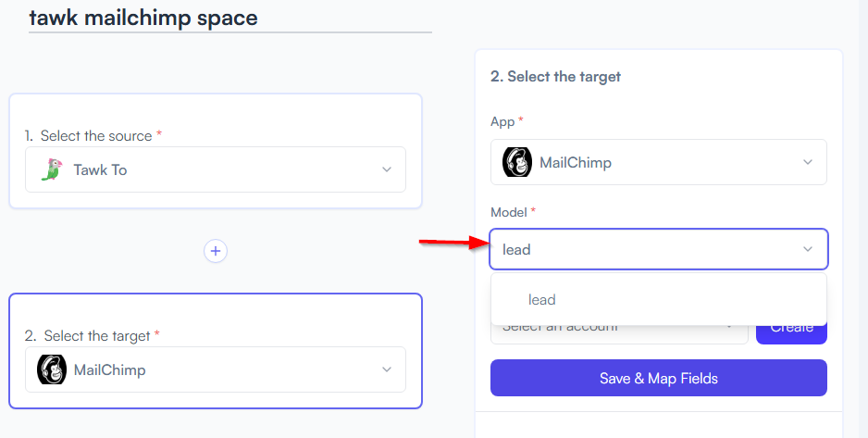
Task: Click the MailChimp logo in the target card
Action: 52,369
